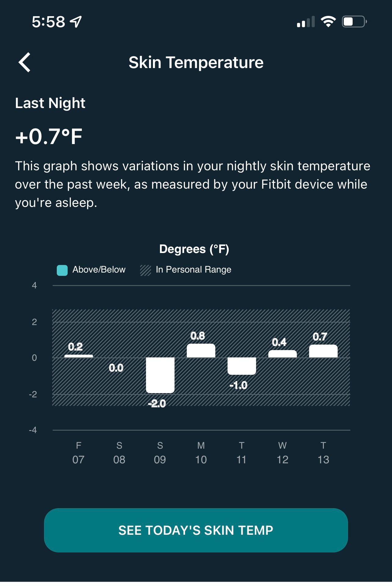The width and height of the screenshot is (392, 586).
Task: Tap the back arrow icon
Action: [25, 62]
